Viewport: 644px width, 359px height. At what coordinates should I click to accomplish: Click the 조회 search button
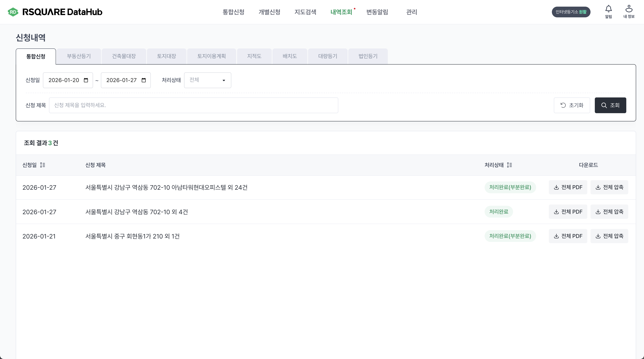coord(610,105)
